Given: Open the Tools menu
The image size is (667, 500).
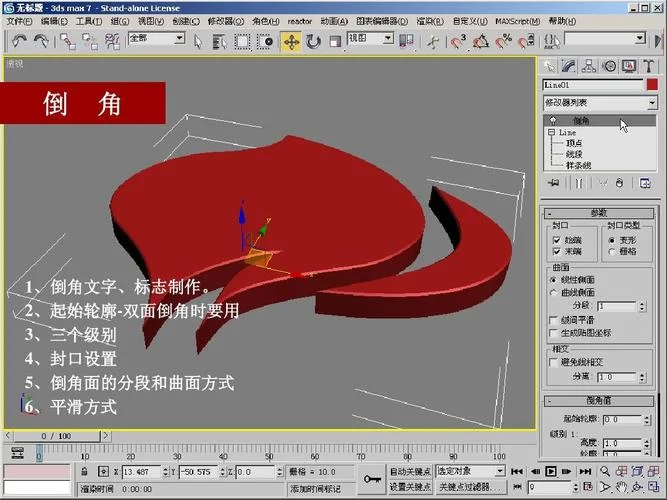Looking at the screenshot, I should [x=89, y=21].
